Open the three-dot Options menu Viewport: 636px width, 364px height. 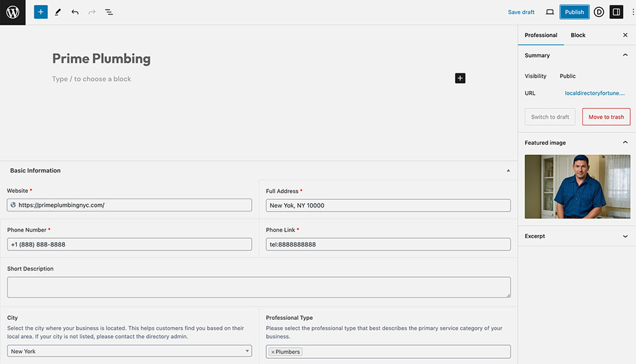(x=633, y=12)
